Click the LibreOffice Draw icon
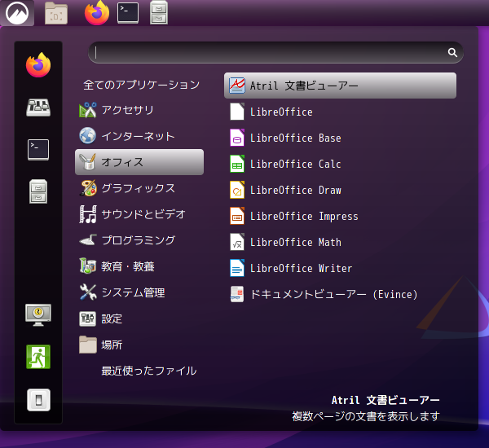The image size is (489, 448). click(237, 190)
